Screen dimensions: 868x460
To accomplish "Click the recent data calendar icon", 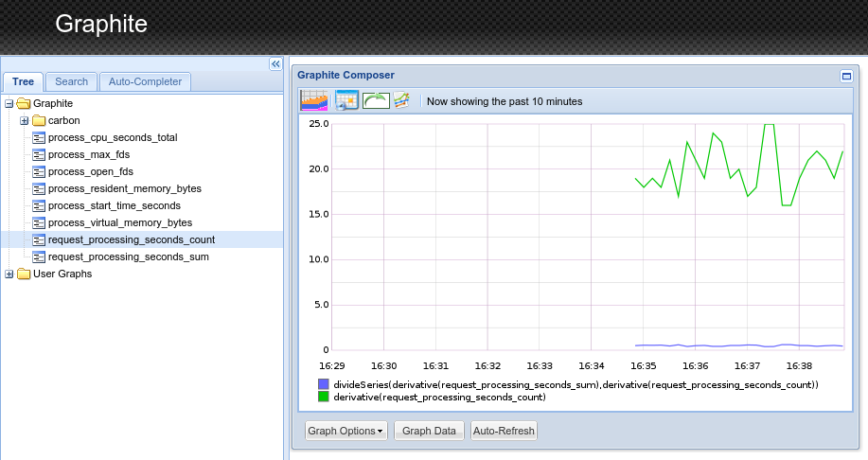I will [346, 100].
